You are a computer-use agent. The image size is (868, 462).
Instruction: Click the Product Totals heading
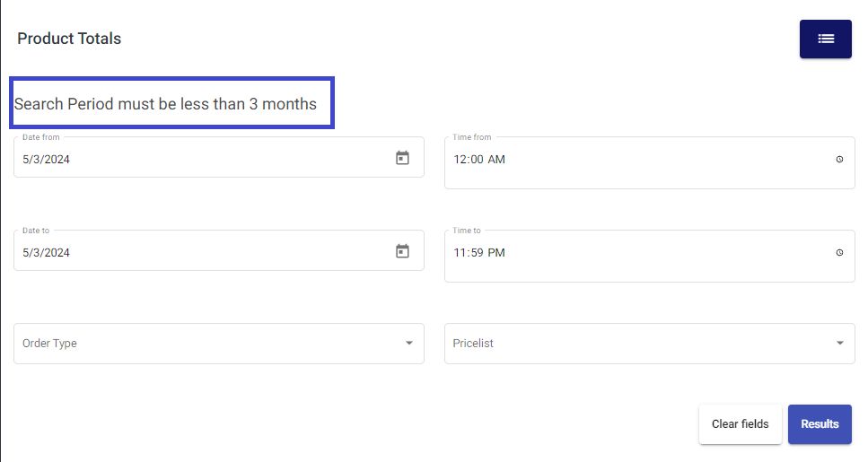(x=69, y=39)
